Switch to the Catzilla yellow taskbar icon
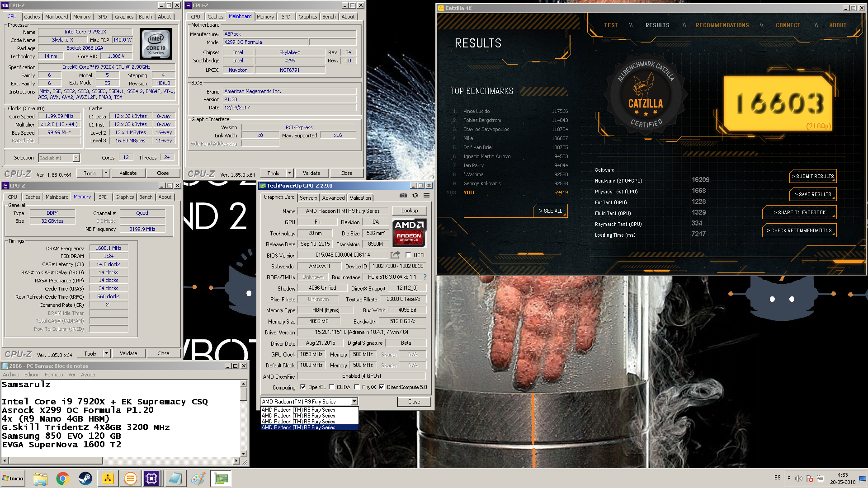 [x=108, y=479]
